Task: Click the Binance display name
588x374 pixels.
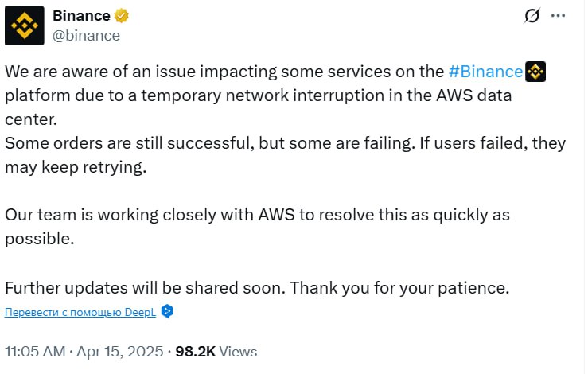Action: click(80, 16)
